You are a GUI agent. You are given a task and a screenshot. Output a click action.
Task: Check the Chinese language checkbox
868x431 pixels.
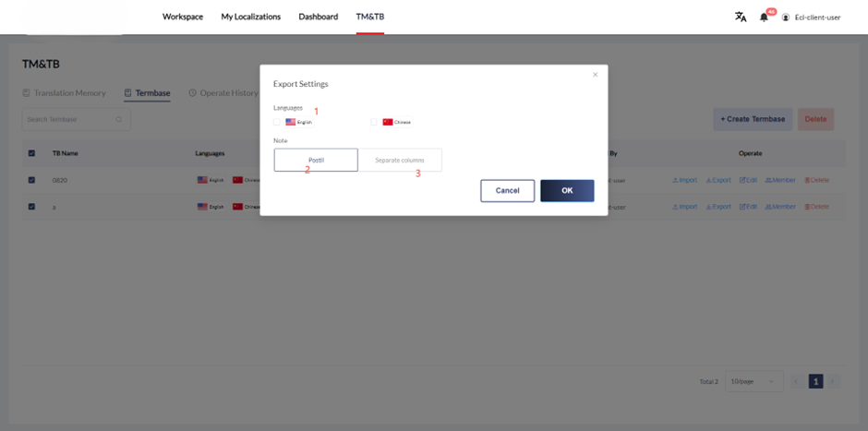point(374,122)
